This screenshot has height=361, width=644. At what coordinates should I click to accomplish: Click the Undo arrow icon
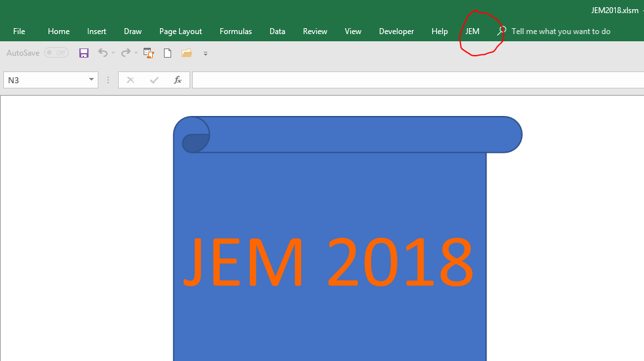(102, 53)
